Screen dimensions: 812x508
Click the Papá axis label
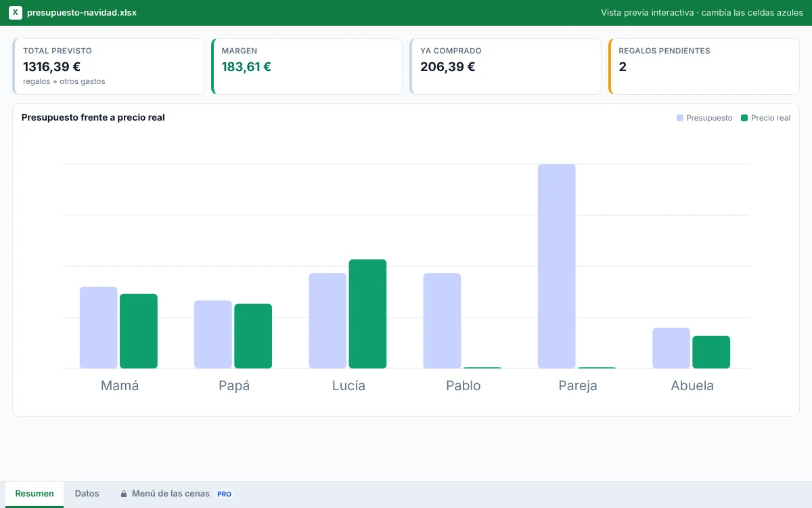(234, 386)
